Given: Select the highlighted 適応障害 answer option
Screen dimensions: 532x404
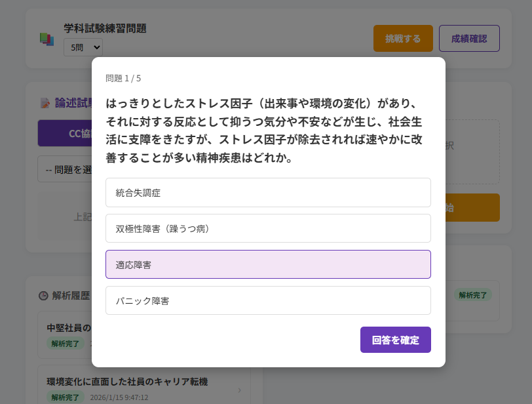Looking at the screenshot, I should tap(268, 264).
